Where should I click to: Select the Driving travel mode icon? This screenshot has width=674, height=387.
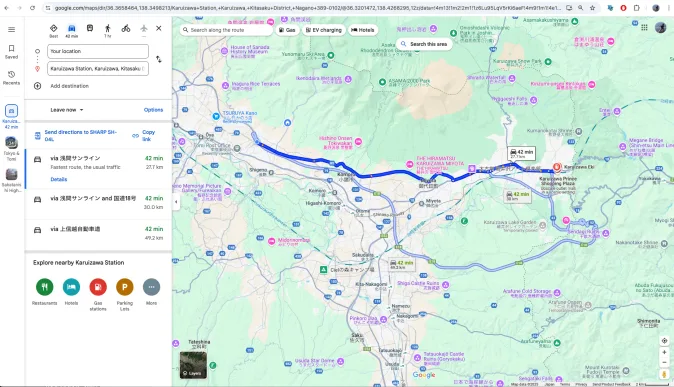pos(71,28)
